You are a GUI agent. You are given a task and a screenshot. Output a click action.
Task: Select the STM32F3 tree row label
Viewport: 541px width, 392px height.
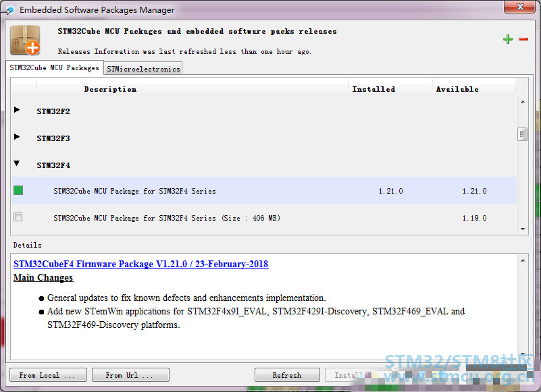(x=53, y=138)
